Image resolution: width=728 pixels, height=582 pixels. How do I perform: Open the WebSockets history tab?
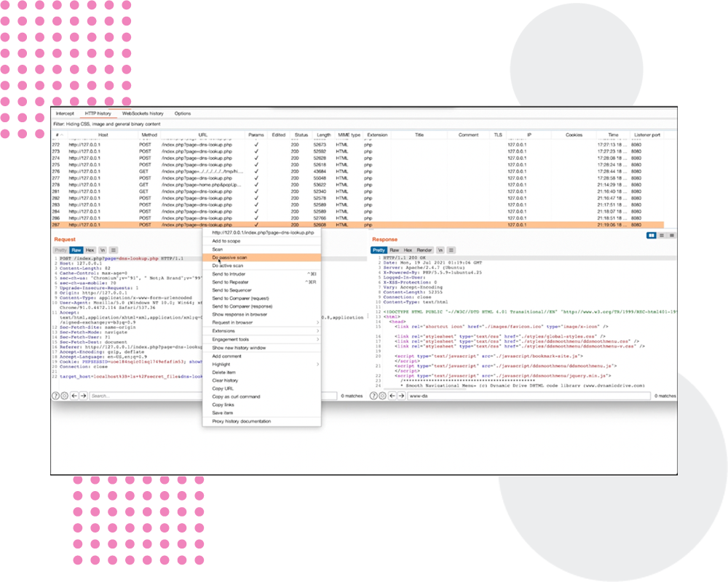[x=143, y=113]
